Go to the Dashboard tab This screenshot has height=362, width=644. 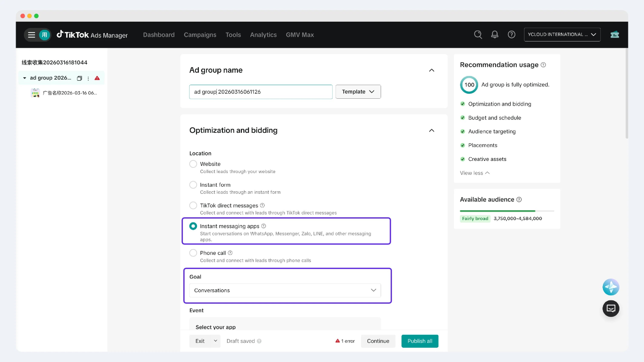(x=159, y=35)
